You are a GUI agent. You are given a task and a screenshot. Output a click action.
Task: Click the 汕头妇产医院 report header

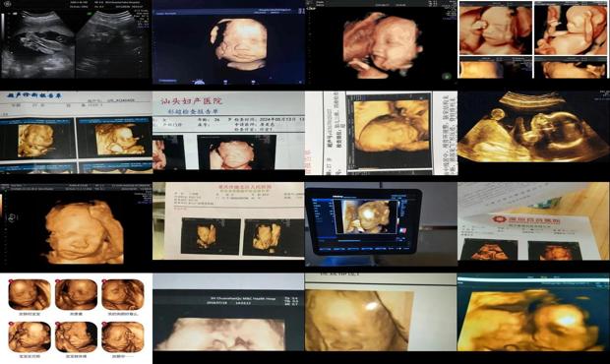[x=192, y=101]
